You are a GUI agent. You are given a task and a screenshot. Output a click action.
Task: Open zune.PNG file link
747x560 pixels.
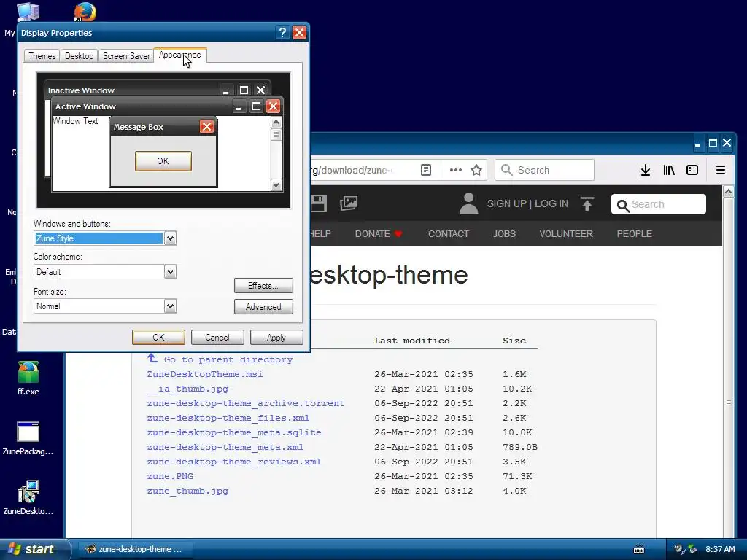[170, 476]
